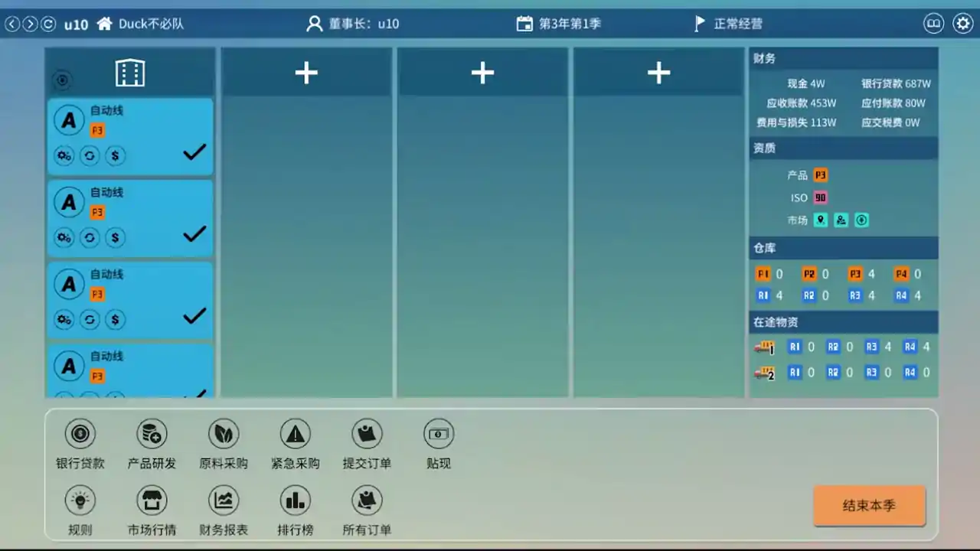The width and height of the screenshot is (980, 551).
Task: Open 排行榜 ranking bar chart icon
Action: 295,500
